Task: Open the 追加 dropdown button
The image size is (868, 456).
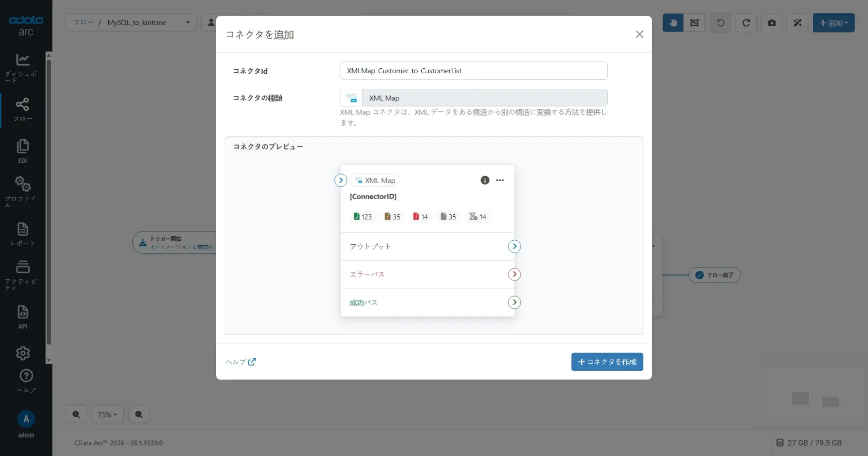Action: pos(833,23)
